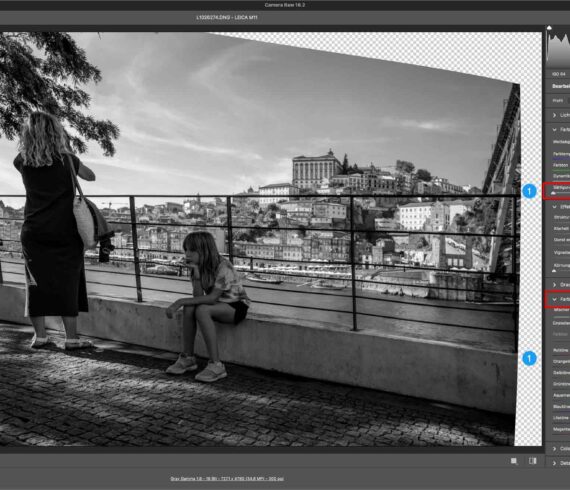
Task: Click the Vignettierung label
Action: point(561,252)
